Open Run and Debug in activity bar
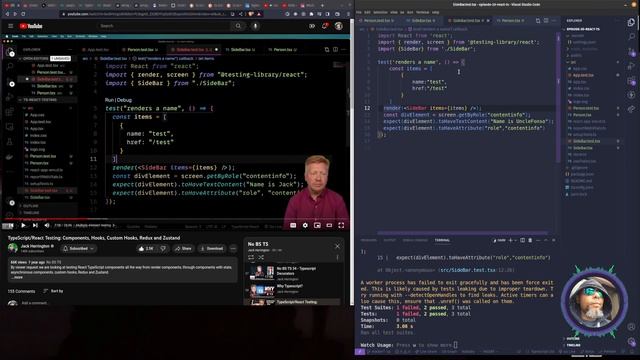640x360 pixels. 631,66
